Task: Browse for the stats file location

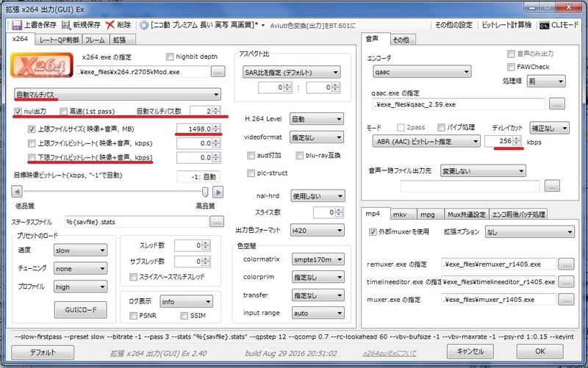Action: [x=217, y=222]
